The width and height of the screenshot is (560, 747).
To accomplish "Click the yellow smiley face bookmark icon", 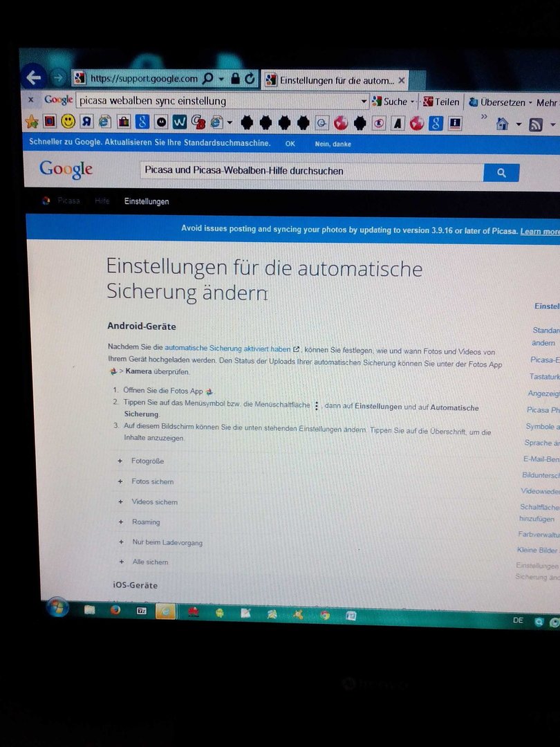I will tap(68, 122).
